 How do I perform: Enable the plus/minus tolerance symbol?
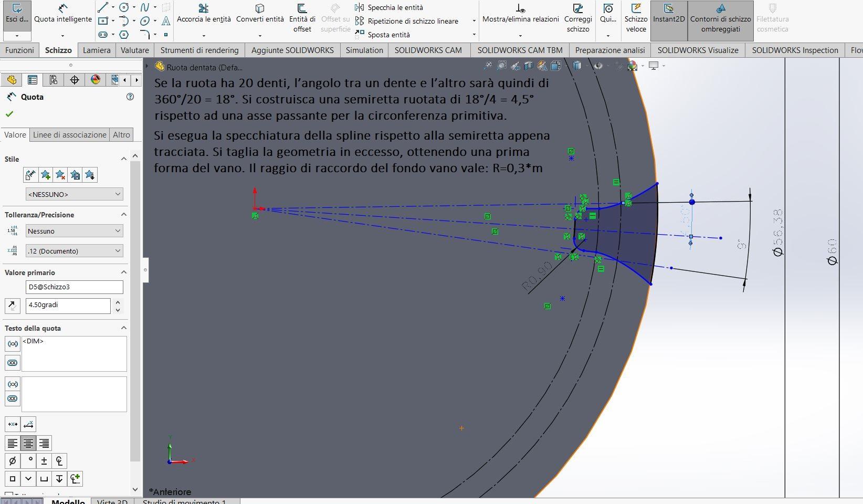pyautogui.click(x=44, y=461)
